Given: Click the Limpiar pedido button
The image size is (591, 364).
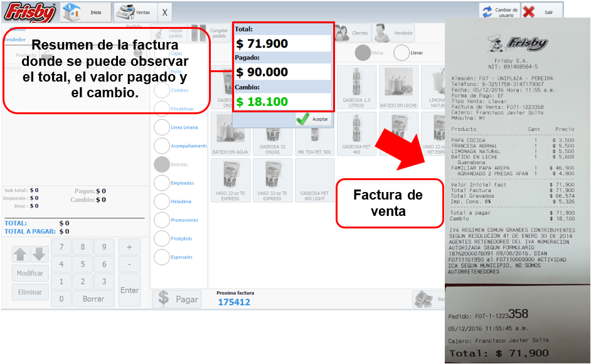Looking at the screenshot, I should [169, 33].
